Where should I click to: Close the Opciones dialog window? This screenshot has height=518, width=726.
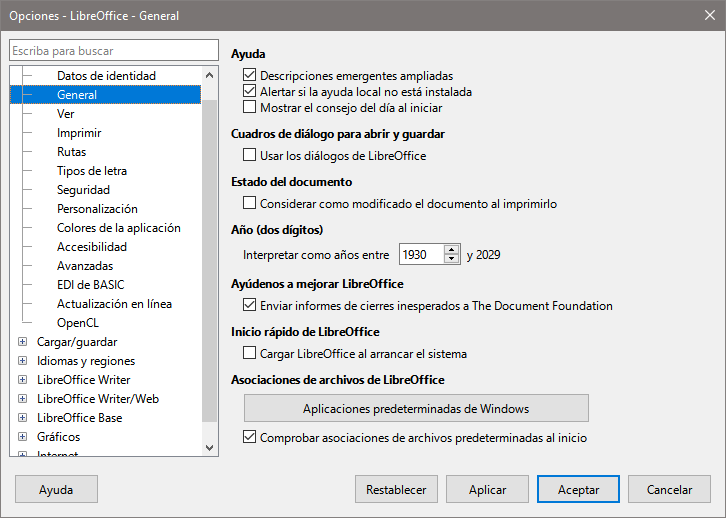(x=710, y=15)
